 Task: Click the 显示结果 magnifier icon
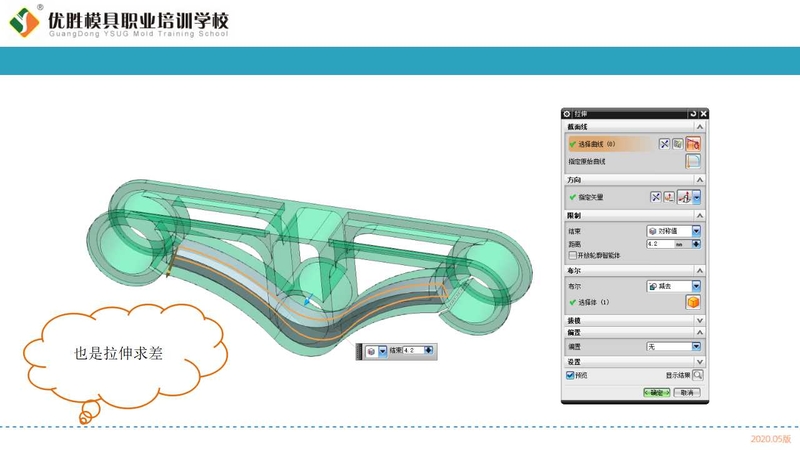[697, 375]
